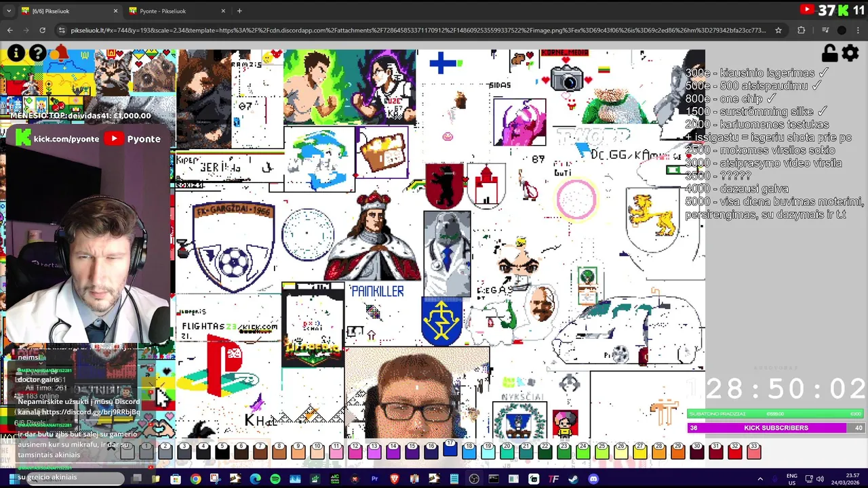This screenshot has height=488, width=868.
Task: Open the info icon on Pikseliuok canvas
Action: pyautogui.click(x=16, y=53)
